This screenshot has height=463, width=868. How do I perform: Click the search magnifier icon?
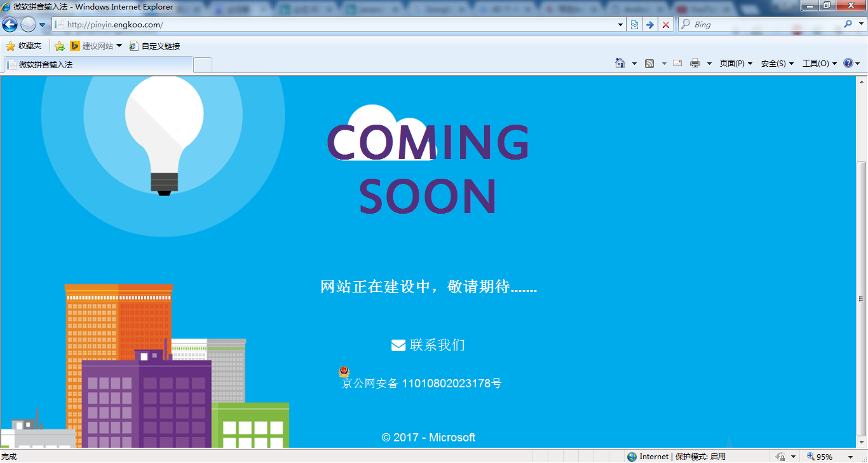848,24
